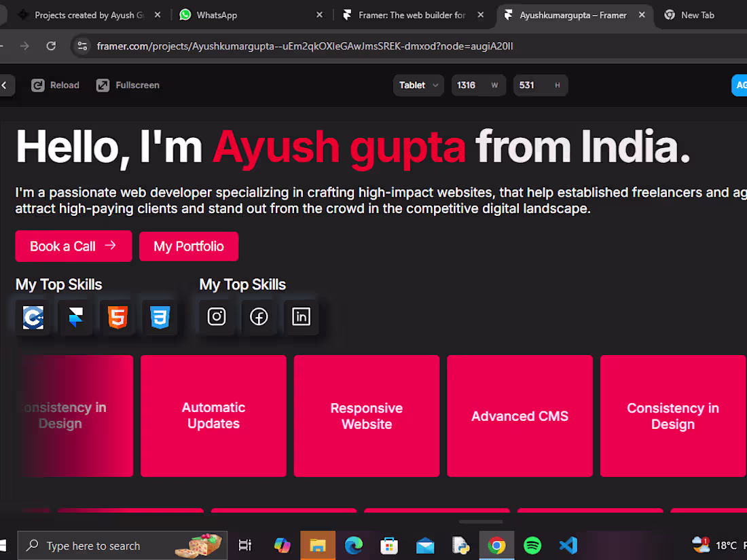Click the framer.com URL address bar
Screen dimensions: 747x560
tap(305, 46)
